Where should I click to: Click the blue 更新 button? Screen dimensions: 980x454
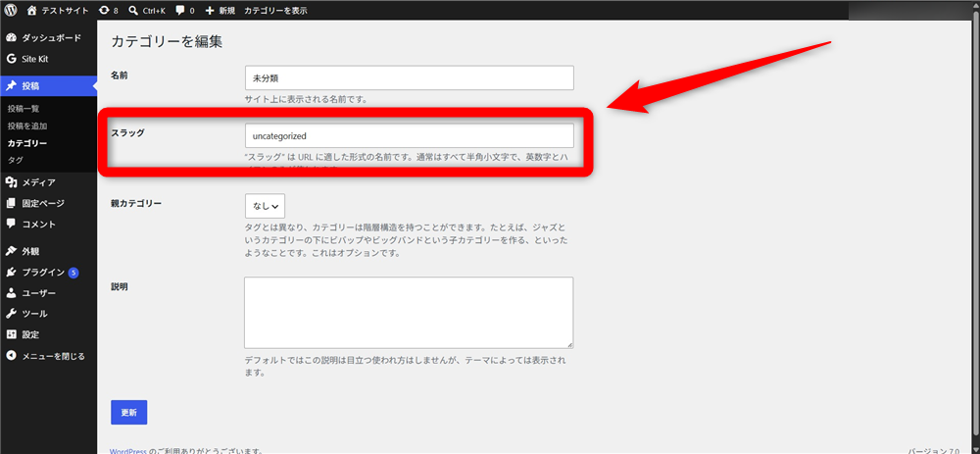(x=128, y=412)
